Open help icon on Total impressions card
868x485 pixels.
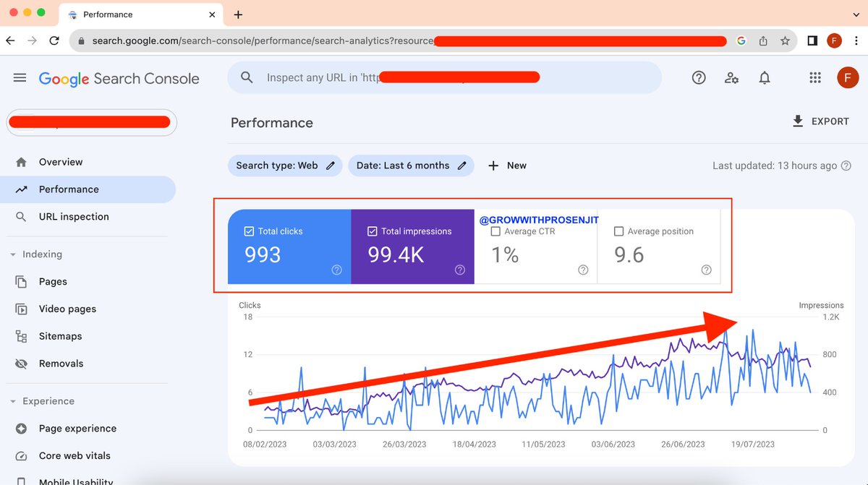pyautogui.click(x=460, y=270)
